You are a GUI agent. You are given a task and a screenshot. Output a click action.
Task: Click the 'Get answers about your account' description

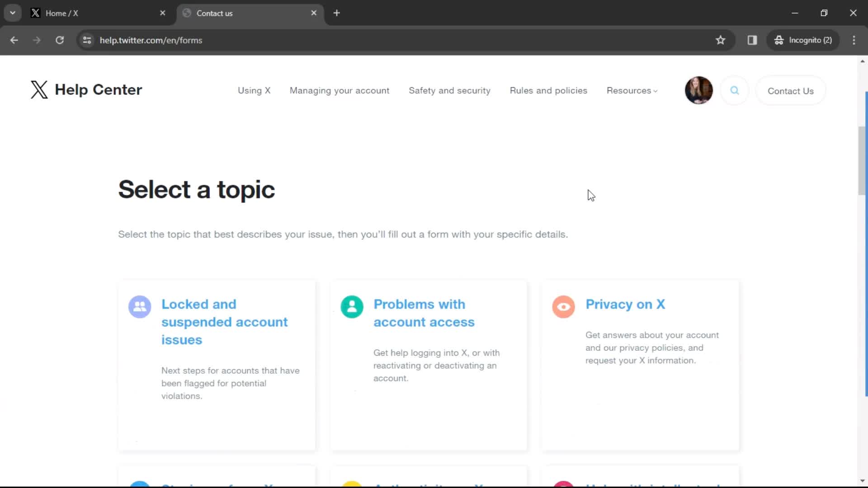pyautogui.click(x=652, y=347)
